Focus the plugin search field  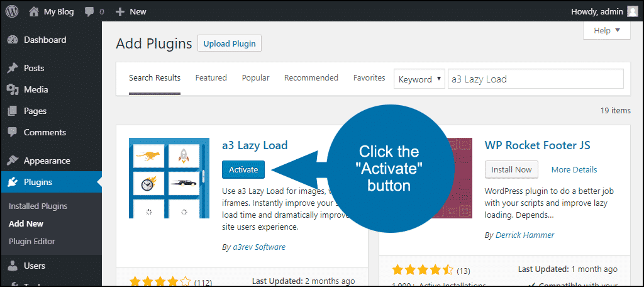coord(535,79)
